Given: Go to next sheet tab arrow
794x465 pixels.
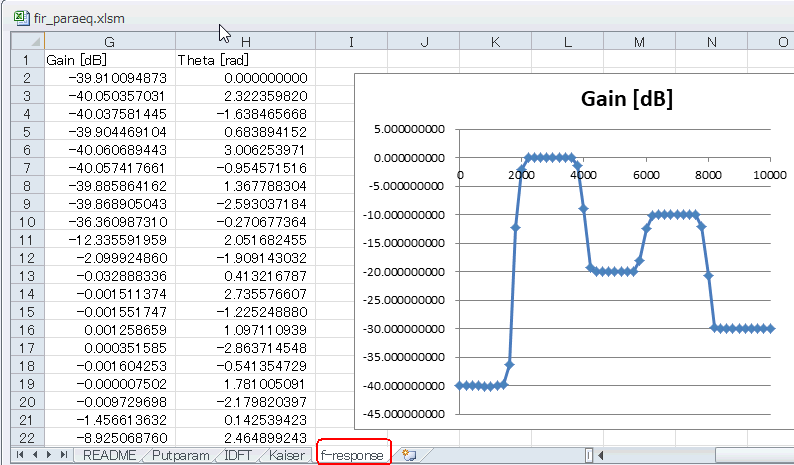Looking at the screenshot, I should pyautogui.click(x=49, y=454).
